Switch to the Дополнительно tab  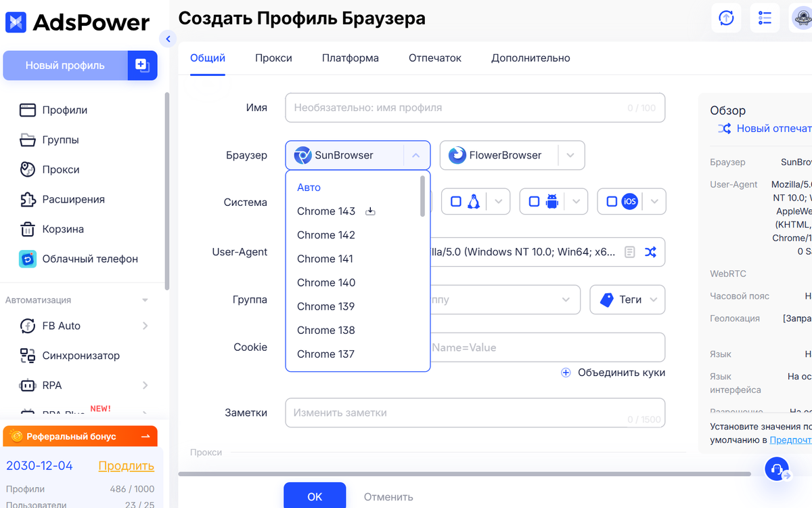pyautogui.click(x=531, y=58)
